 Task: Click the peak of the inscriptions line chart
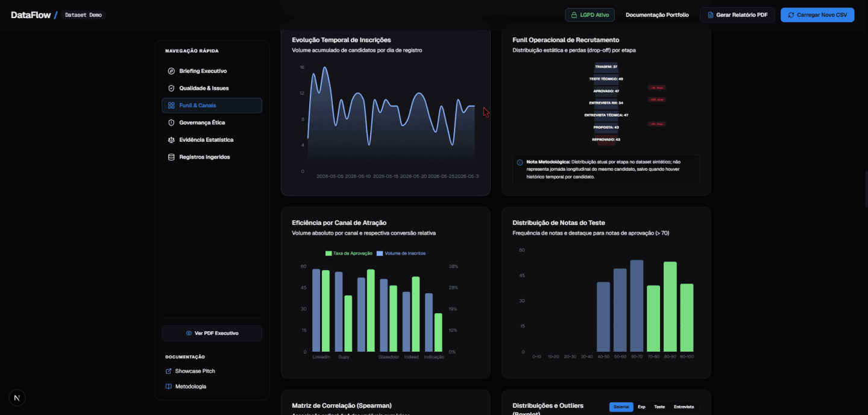pyautogui.click(x=325, y=68)
